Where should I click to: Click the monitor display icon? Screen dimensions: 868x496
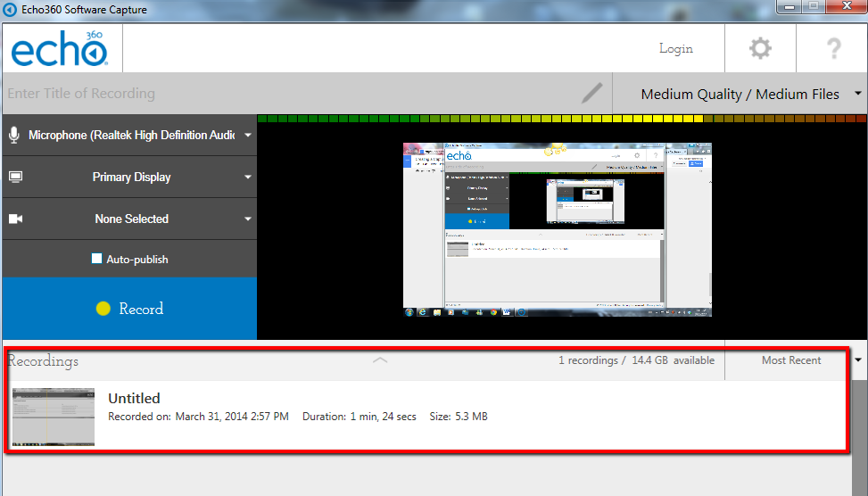pos(15,178)
